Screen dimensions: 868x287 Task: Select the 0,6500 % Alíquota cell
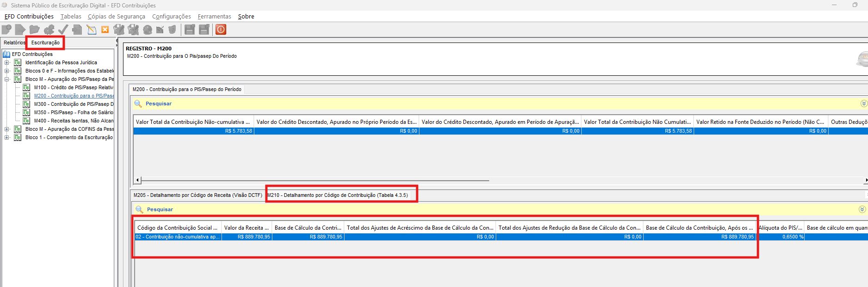[x=781, y=237]
